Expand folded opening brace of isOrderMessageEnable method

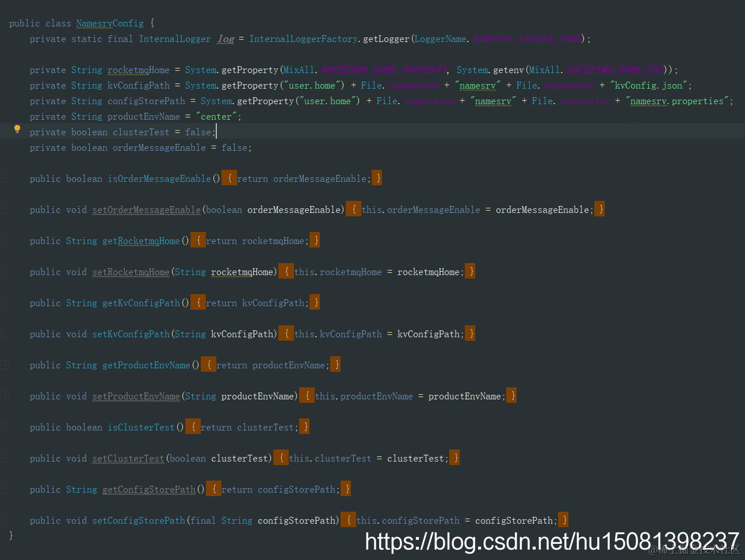pyautogui.click(x=230, y=178)
